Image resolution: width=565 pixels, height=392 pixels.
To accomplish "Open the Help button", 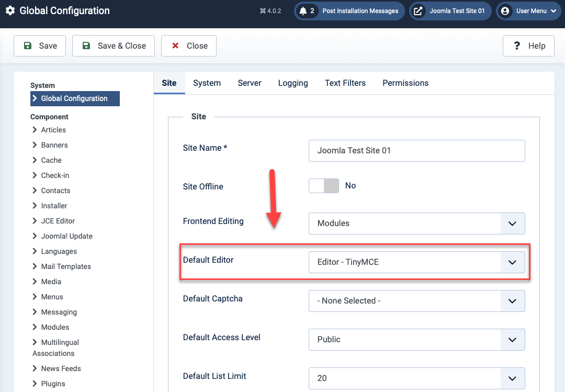I will 528,46.
